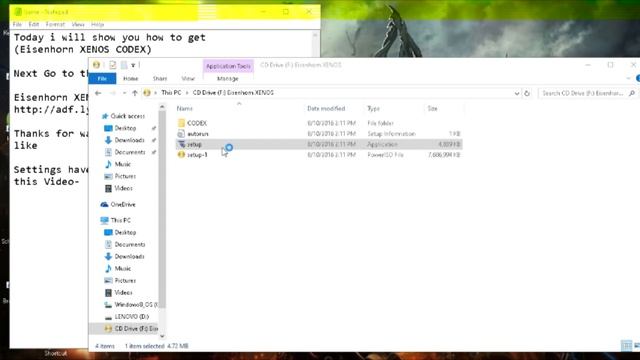Click the Application Tools contextual tab
The image size is (640, 360).
(x=228, y=66)
